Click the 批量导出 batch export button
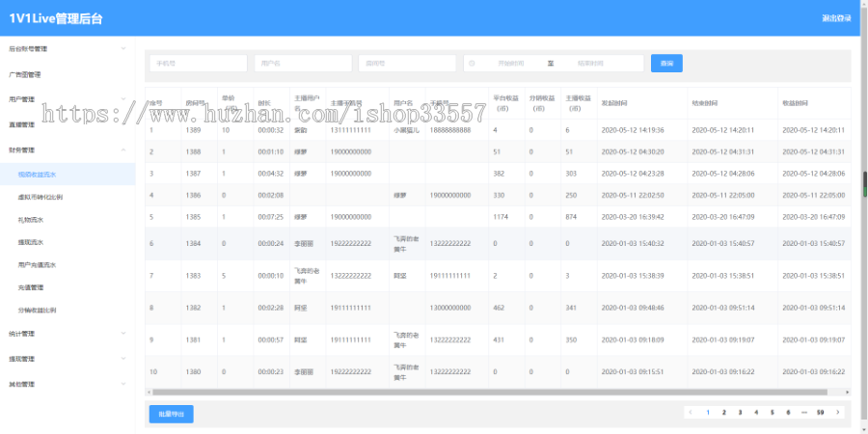Screen dimensions: 868x434 pyautogui.click(x=171, y=414)
